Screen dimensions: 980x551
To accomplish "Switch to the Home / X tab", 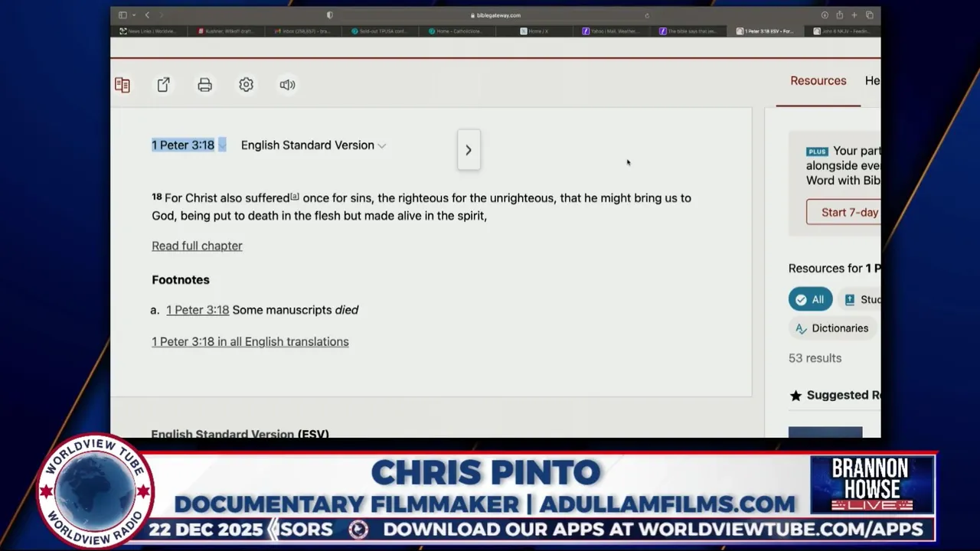I will 534,31.
